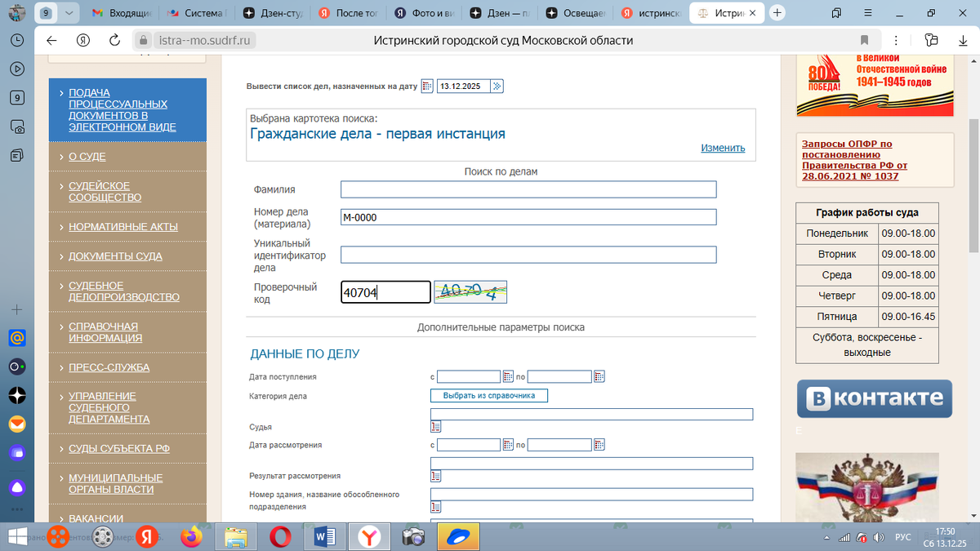The width and height of the screenshot is (980, 551).
Task: Open list icon below Номер здания field
Action: [435, 507]
